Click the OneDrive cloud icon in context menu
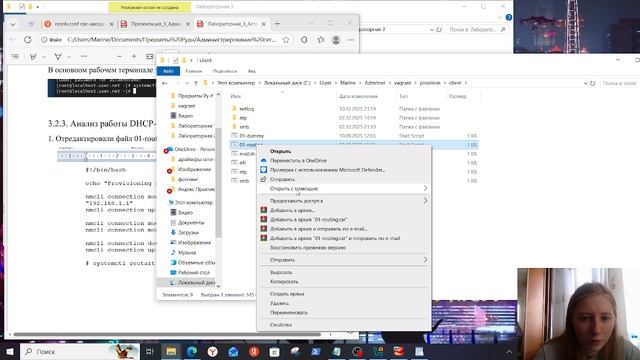The image size is (640, 360). [x=264, y=160]
